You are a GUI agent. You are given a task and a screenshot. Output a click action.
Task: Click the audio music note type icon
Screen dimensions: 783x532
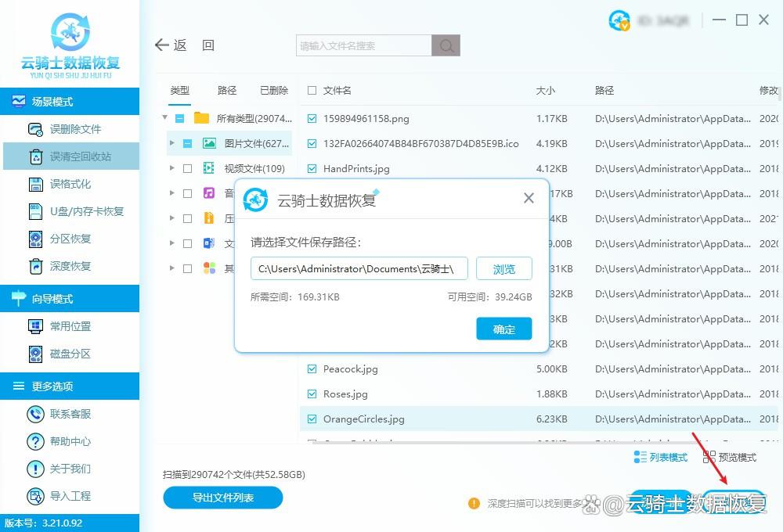coord(209,193)
